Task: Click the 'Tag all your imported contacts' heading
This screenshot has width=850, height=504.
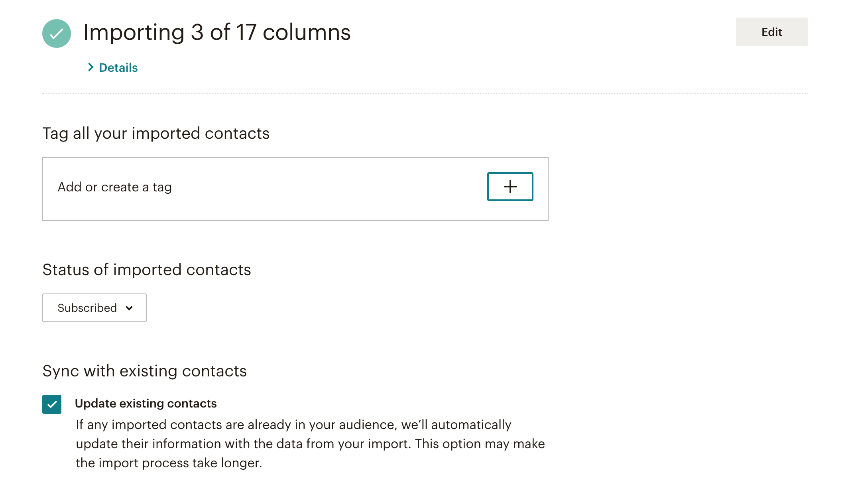Action: [156, 134]
